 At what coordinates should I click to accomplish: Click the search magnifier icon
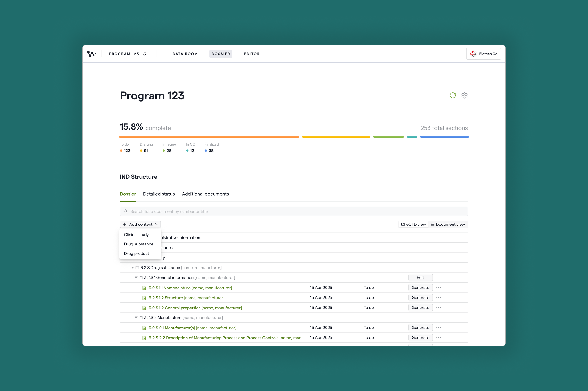[126, 211]
